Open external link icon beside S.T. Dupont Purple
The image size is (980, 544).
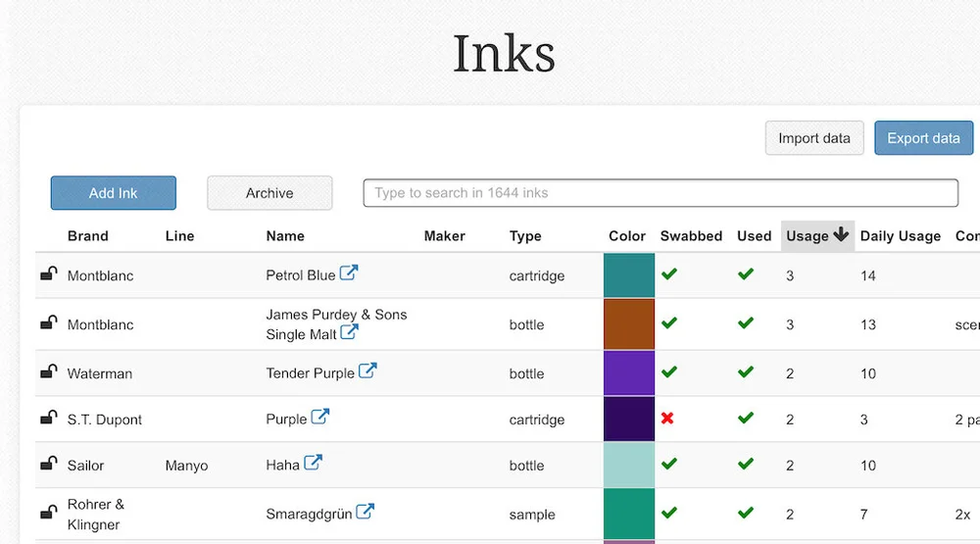[x=320, y=417]
